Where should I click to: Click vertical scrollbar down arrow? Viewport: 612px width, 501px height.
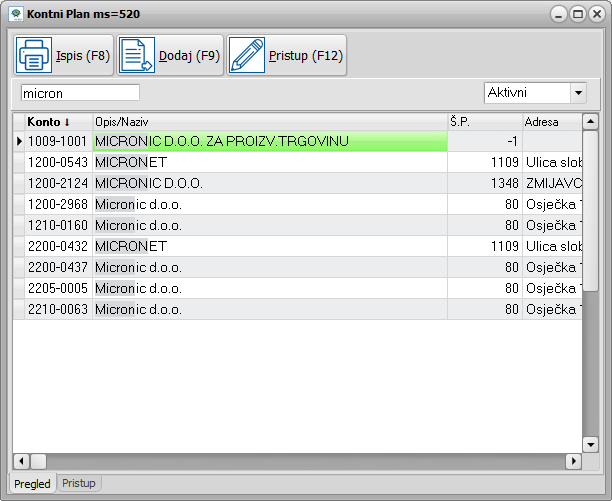[590, 444]
